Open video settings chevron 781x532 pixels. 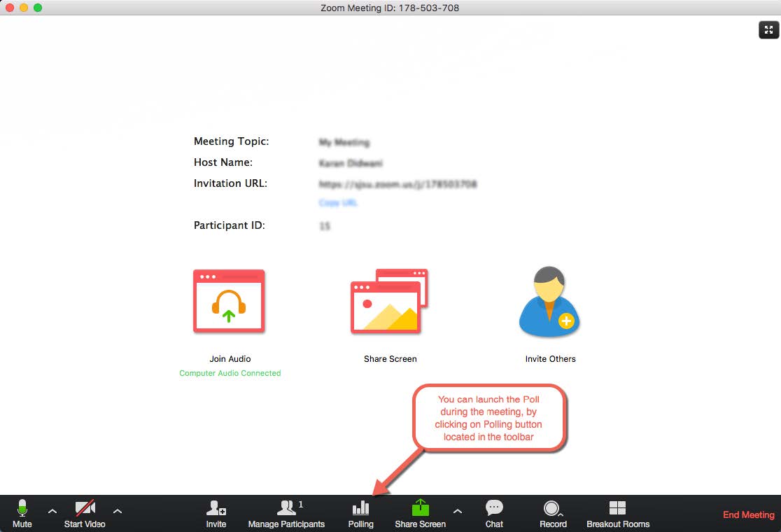tap(118, 512)
